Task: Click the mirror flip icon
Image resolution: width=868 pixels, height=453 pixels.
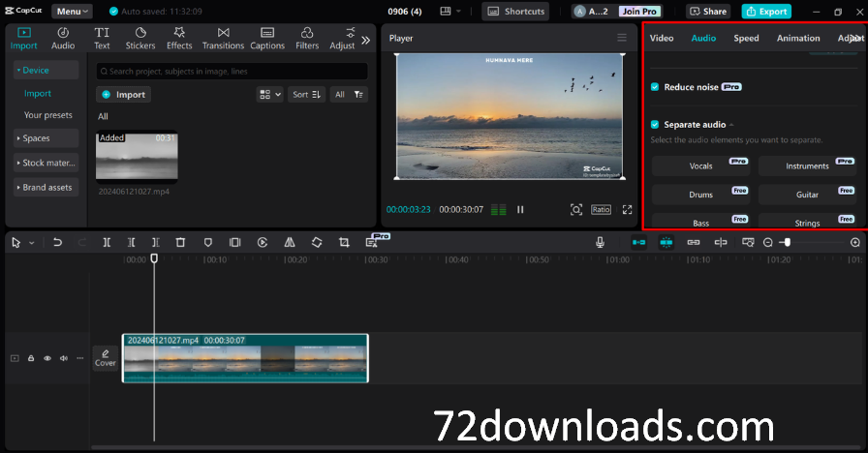Action: pos(290,242)
